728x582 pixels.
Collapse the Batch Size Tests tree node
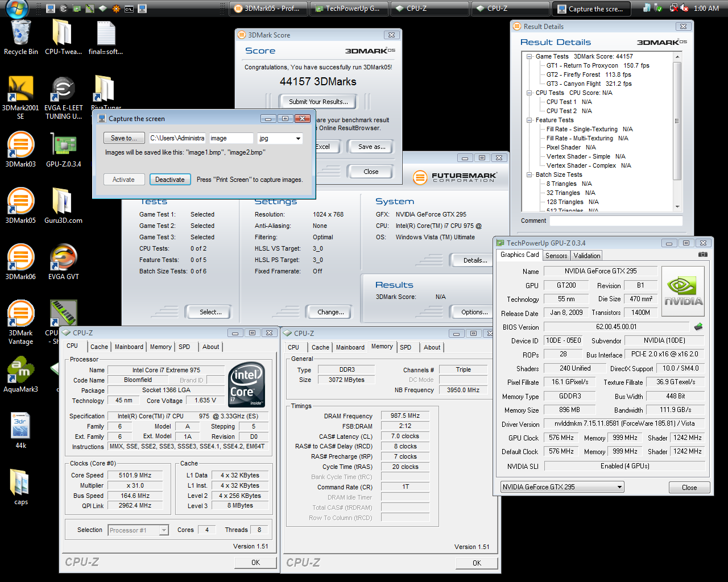point(529,174)
